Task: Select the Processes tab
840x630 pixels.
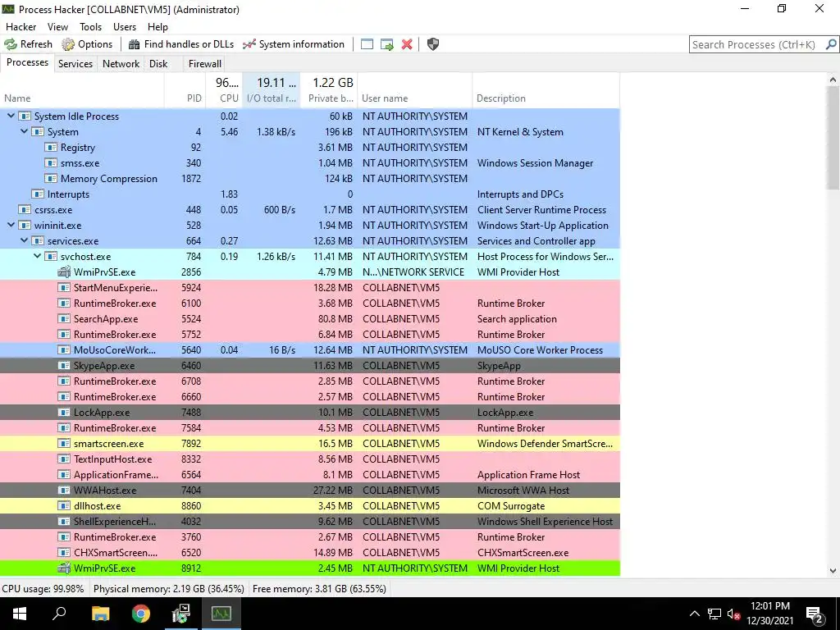Action: click(x=27, y=62)
